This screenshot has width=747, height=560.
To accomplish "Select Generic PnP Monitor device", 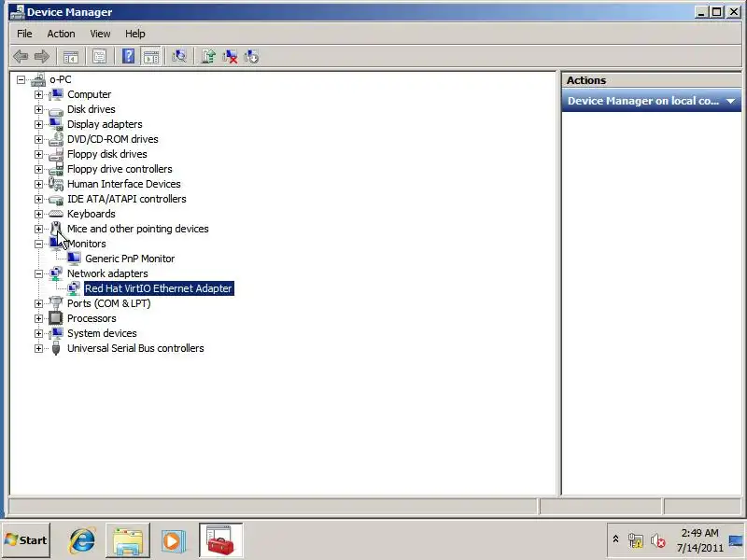I will 130,259.
